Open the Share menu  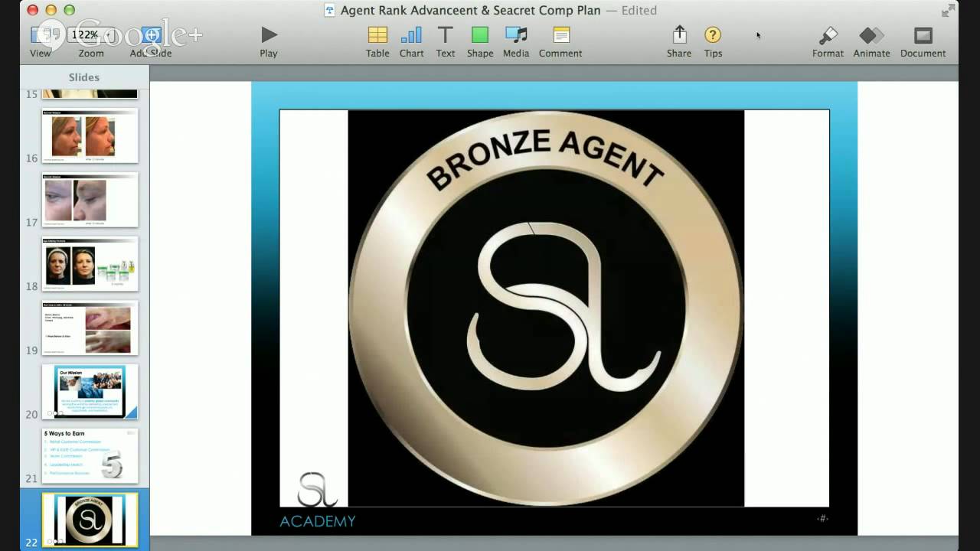(679, 41)
